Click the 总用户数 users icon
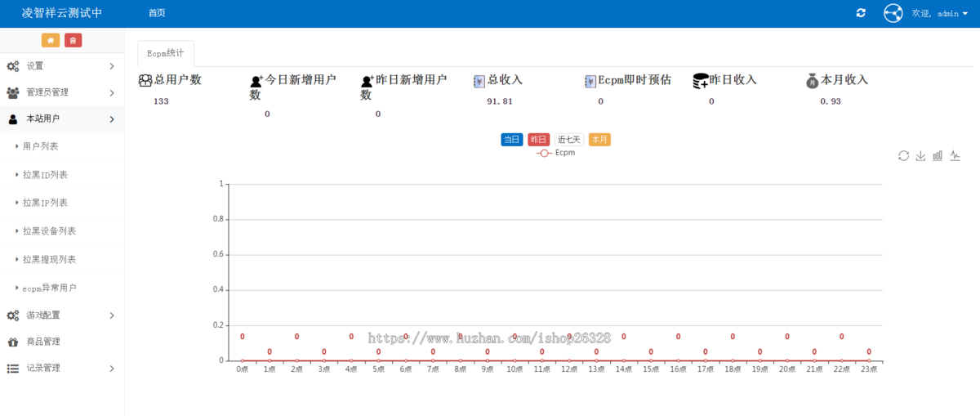This screenshot has height=416, width=980. pyautogui.click(x=145, y=81)
